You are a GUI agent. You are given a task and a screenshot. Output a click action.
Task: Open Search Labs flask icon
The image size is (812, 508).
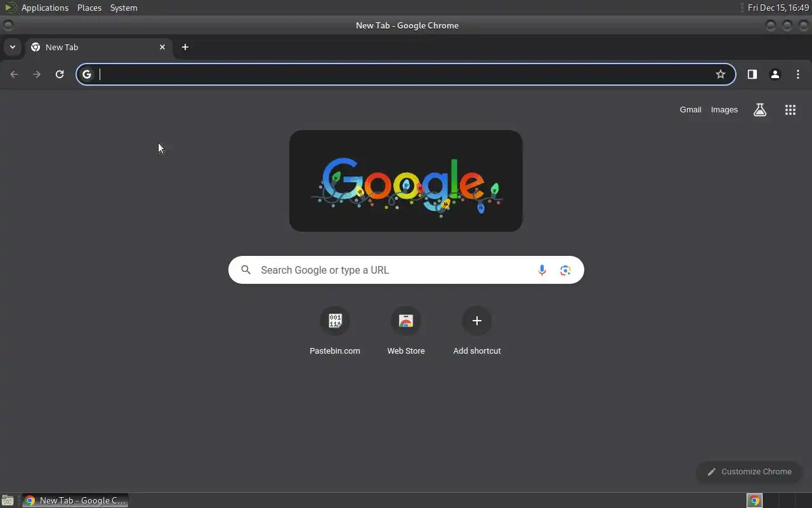(760, 110)
